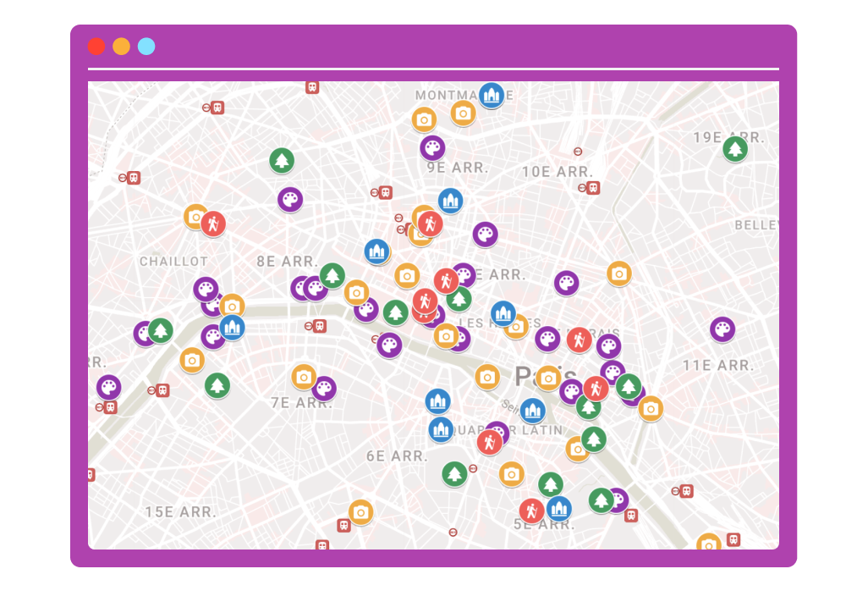The height and width of the screenshot is (591, 868).
Task: Click the green tree marker right of 6E ARR.
Action: pos(454,473)
